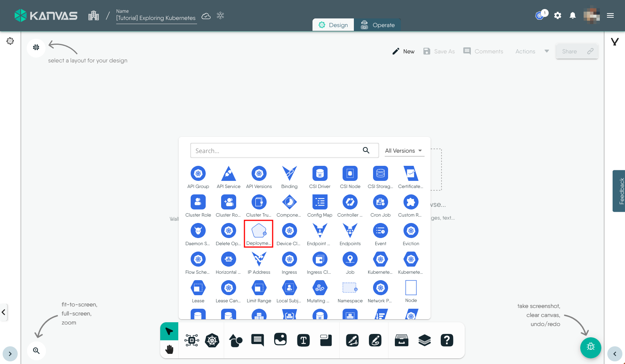Select the text tool icon
The image size is (625, 364).
pyautogui.click(x=303, y=340)
